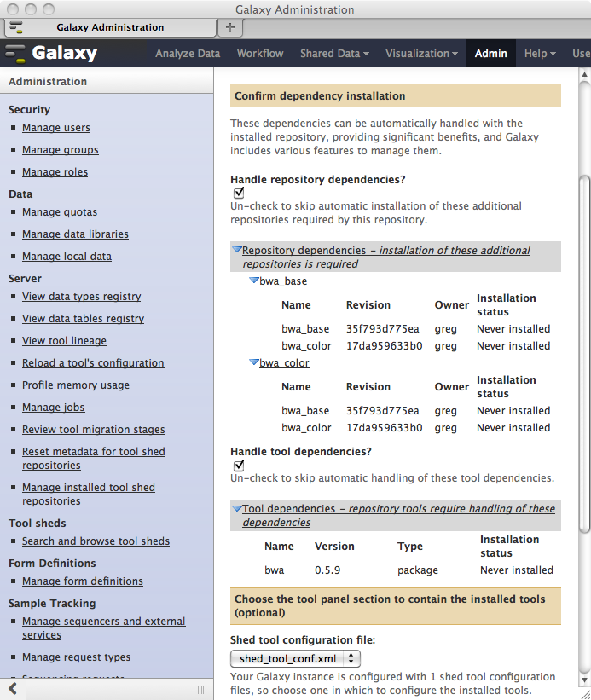This screenshot has width=591, height=700.
Task: Uncheck Handle repository dependencies checkbox
Action: (239, 194)
